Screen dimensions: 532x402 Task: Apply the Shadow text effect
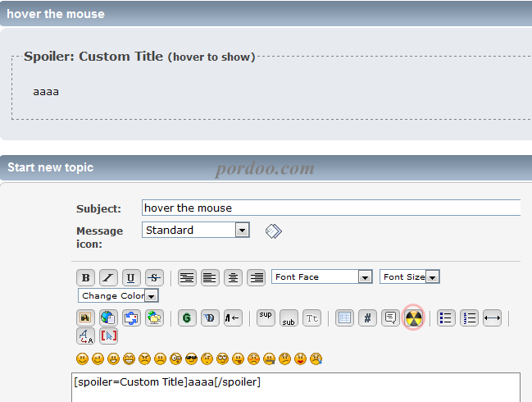(210, 318)
